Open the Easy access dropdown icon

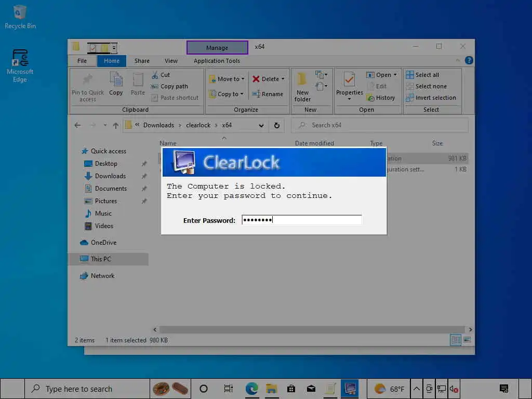point(321,86)
